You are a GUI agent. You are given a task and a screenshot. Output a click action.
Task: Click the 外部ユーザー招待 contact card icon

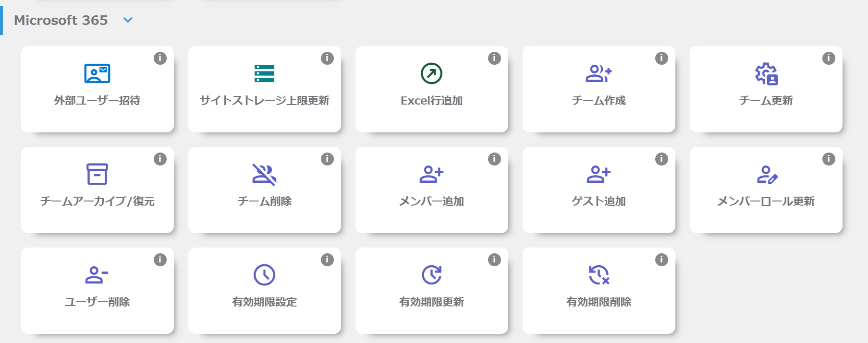coord(98,73)
